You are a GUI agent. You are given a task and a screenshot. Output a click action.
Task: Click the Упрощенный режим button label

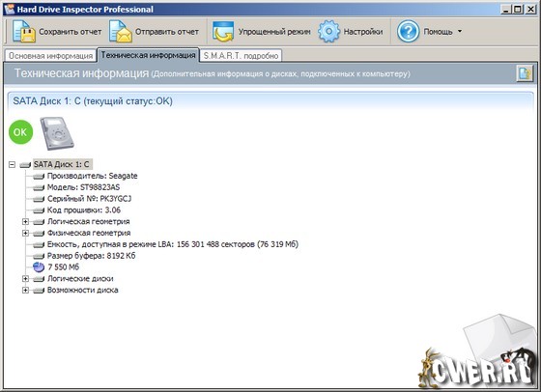[x=274, y=32]
